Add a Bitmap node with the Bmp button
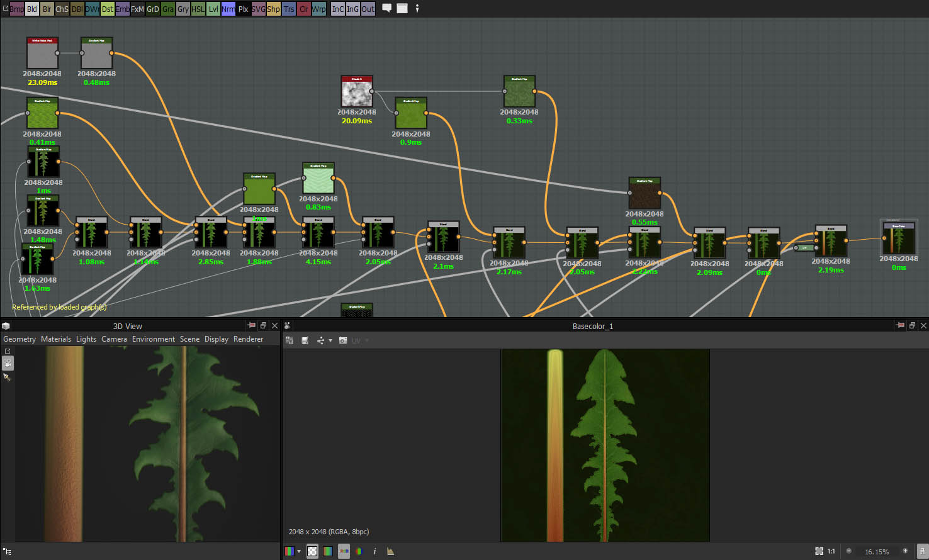Screen dimensions: 929x560 17,9
